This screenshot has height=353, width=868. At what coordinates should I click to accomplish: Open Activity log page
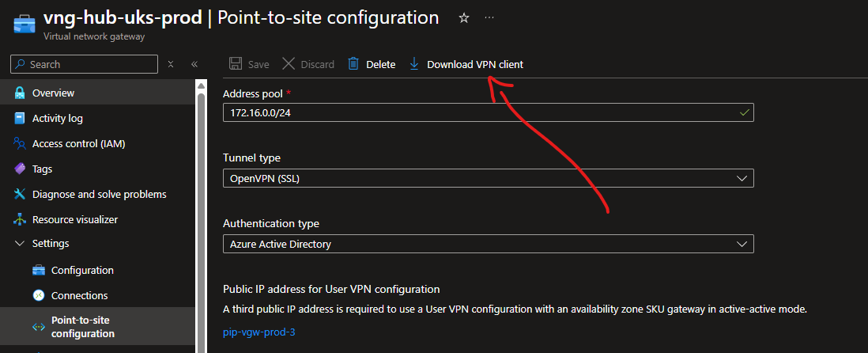coord(97,119)
